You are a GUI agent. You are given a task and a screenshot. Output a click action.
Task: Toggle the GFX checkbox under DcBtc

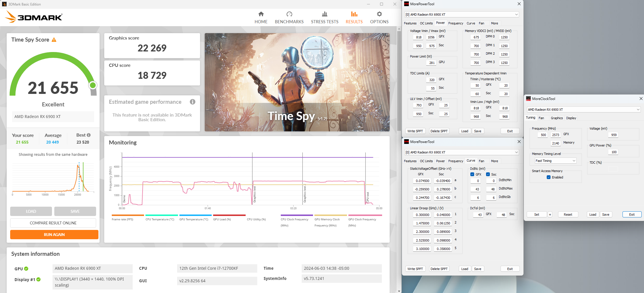coord(472,174)
